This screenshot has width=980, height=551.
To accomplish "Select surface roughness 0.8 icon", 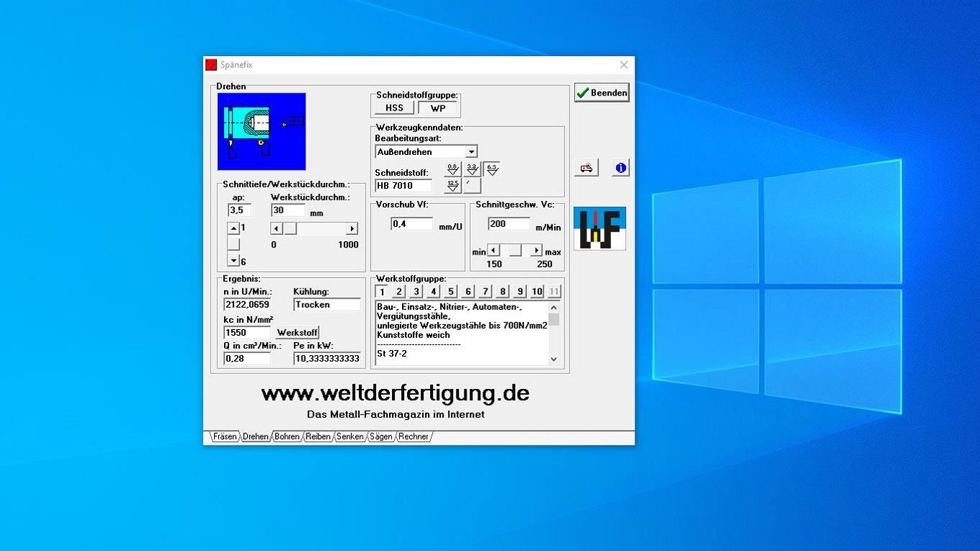I will point(452,169).
